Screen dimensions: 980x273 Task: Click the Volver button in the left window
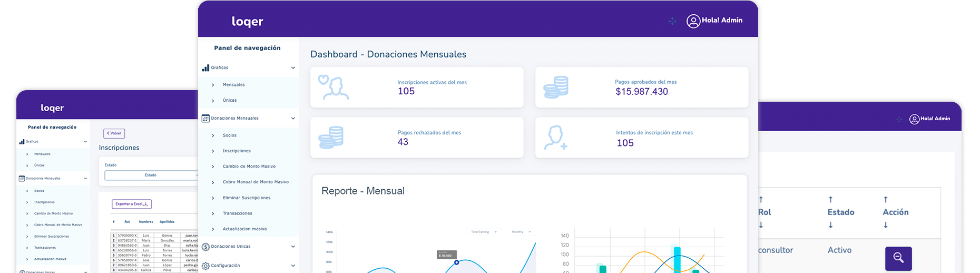[x=114, y=133]
